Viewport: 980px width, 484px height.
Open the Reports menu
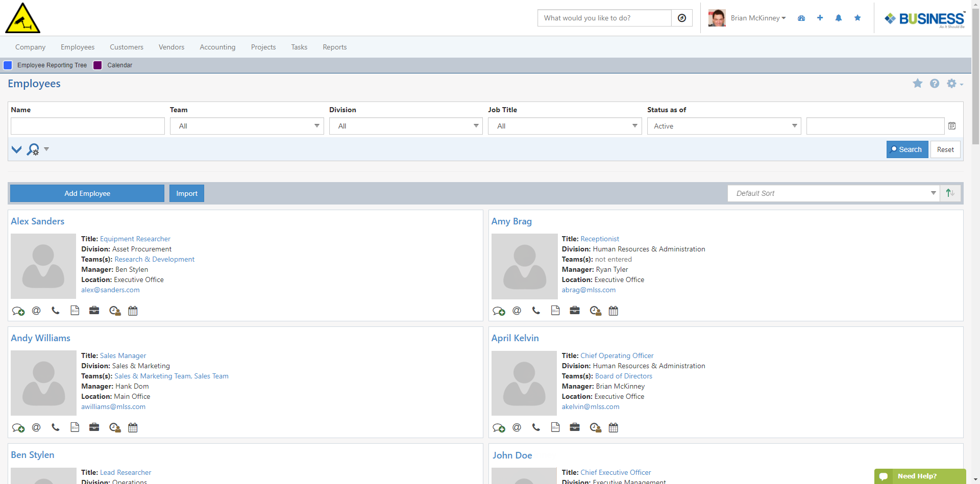pyautogui.click(x=335, y=47)
